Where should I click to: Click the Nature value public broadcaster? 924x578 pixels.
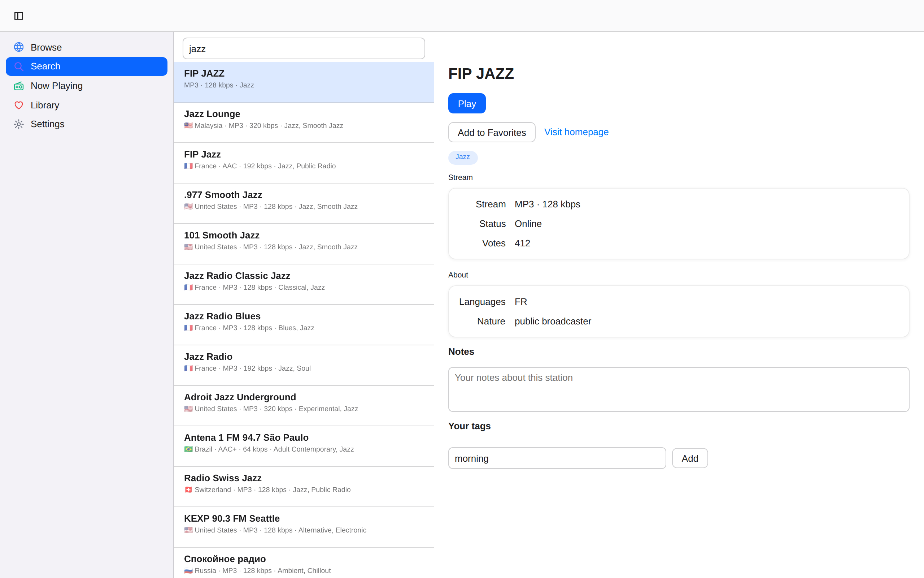pos(553,321)
